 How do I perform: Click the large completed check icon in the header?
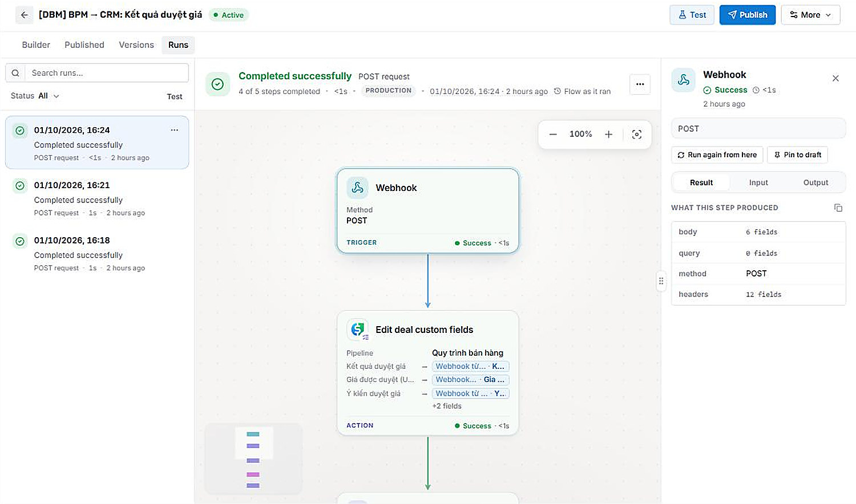tap(217, 84)
